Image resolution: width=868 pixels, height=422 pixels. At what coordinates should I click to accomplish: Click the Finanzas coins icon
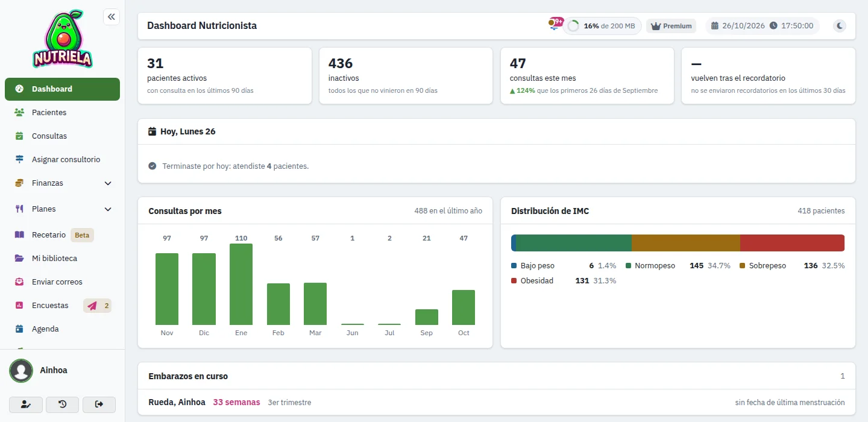pyautogui.click(x=19, y=183)
